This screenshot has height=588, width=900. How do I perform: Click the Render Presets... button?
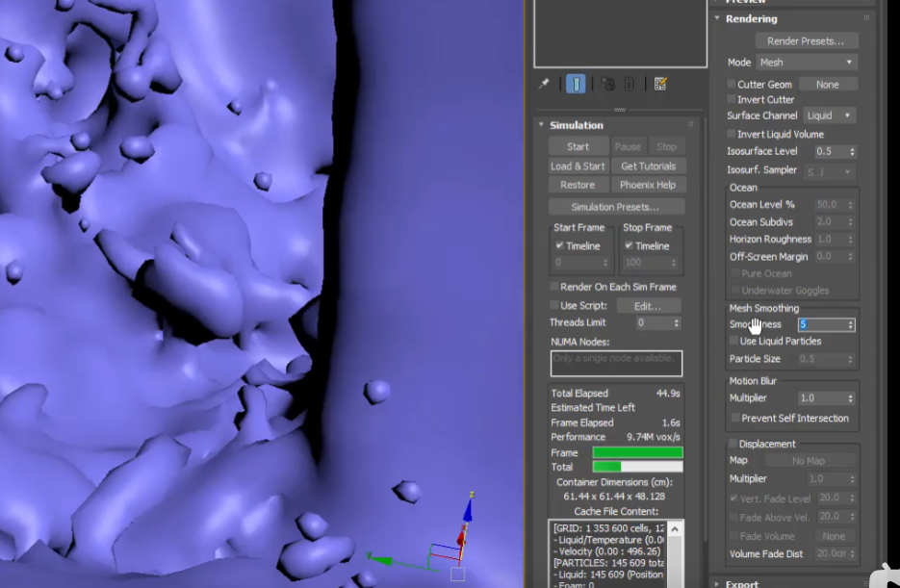click(806, 40)
